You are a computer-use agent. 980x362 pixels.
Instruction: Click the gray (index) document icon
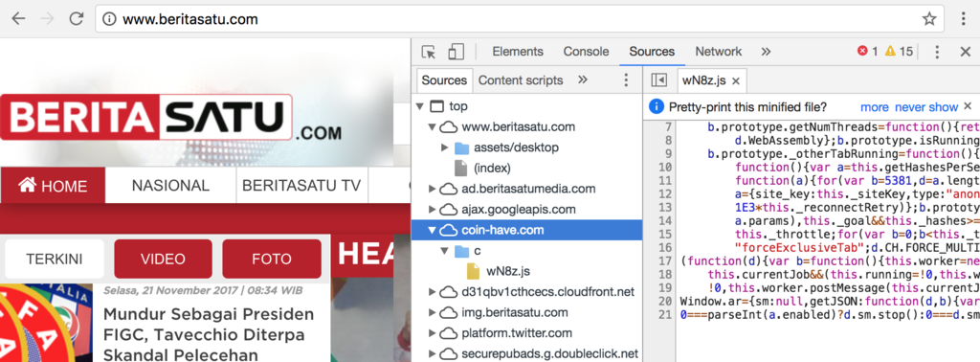[460, 169]
